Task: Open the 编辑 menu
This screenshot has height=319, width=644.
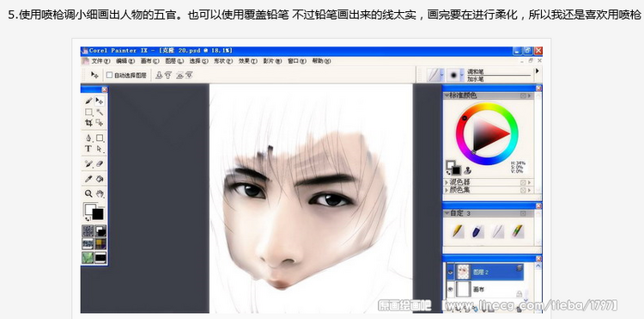Action: [x=125, y=61]
